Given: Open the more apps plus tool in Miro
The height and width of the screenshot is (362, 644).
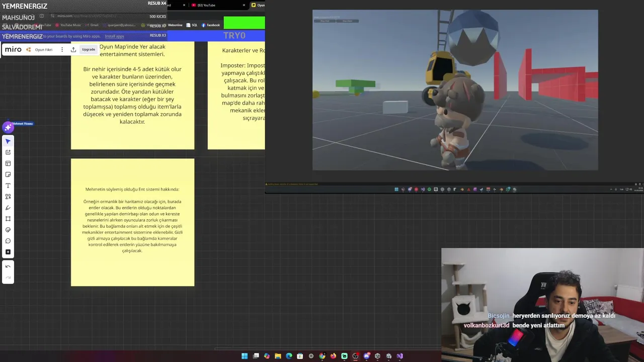Looking at the screenshot, I should tap(8, 252).
